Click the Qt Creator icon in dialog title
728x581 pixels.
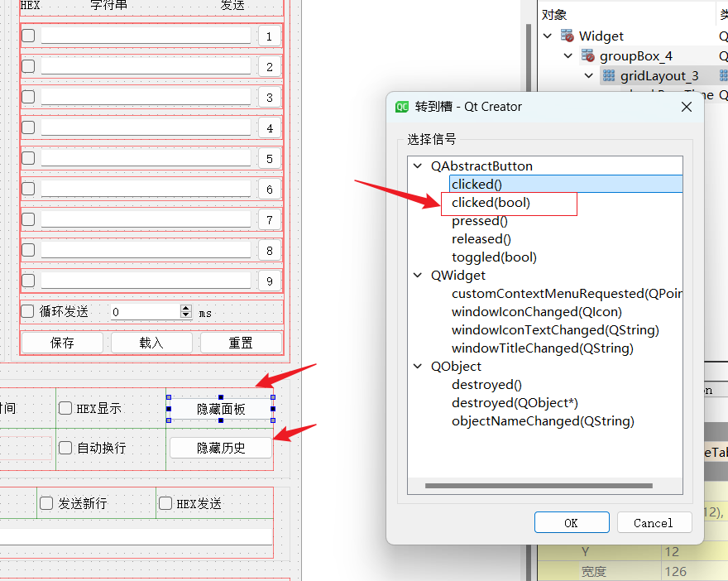click(x=401, y=107)
